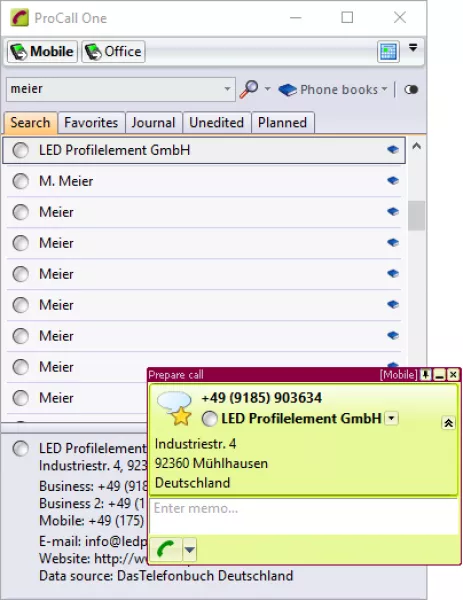
Task: Toggle the switch right of Phone books
Action: tap(411, 90)
